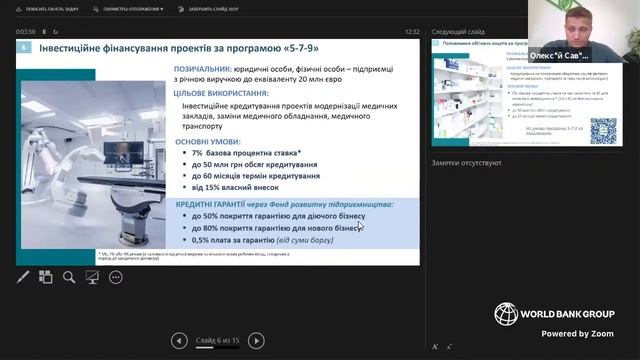Select the pen and laser pointer tool
The width and height of the screenshot is (640, 360).
(x=23, y=277)
